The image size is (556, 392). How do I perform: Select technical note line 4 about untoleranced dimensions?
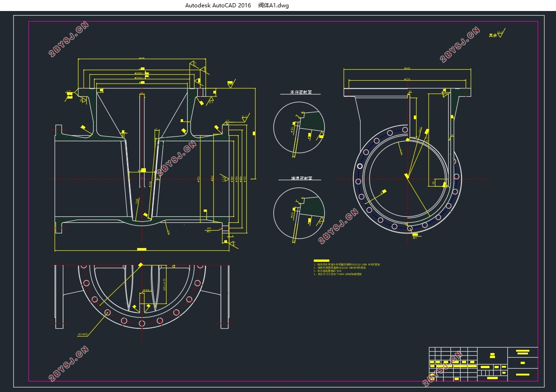[x=338, y=274]
